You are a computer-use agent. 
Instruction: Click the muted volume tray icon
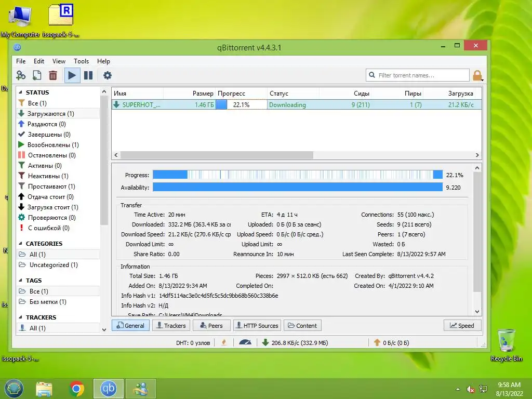[x=470, y=389]
